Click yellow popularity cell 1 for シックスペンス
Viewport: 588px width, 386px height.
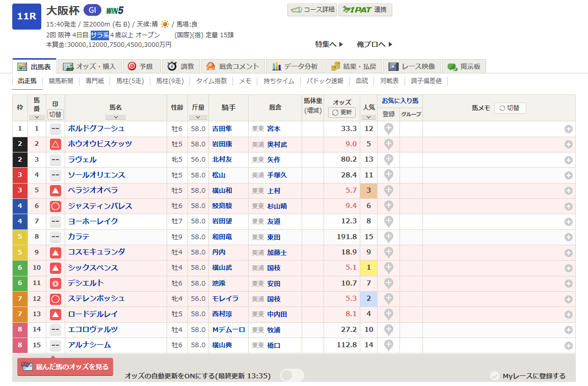[x=368, y=268]
